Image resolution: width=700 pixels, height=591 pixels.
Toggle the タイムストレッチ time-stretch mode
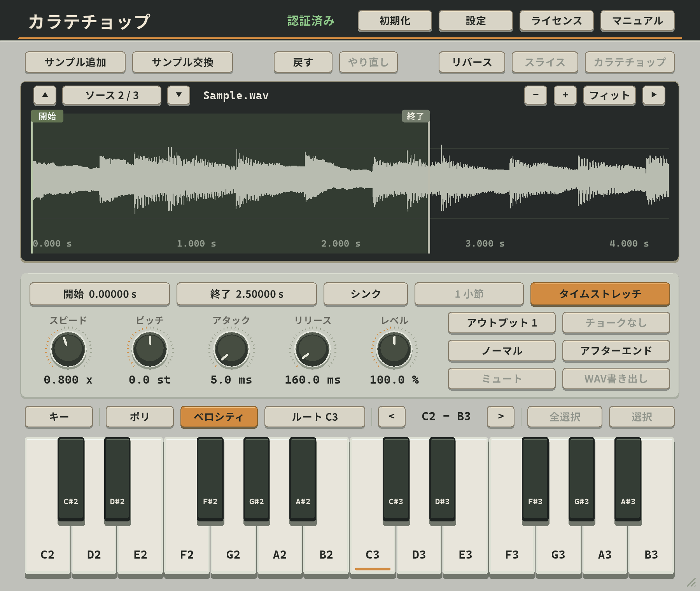coord(600,294)
